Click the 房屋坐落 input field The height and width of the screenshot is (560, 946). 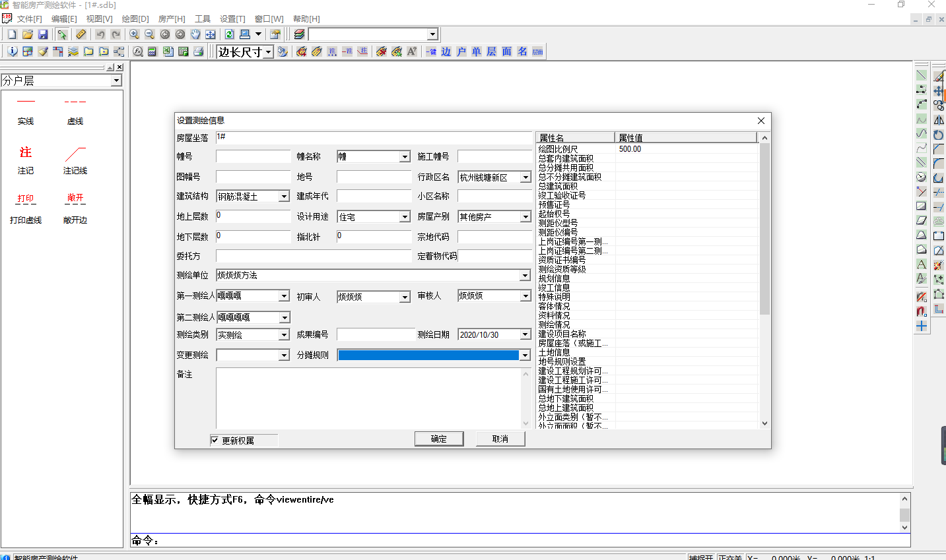(x=374, y=137)
